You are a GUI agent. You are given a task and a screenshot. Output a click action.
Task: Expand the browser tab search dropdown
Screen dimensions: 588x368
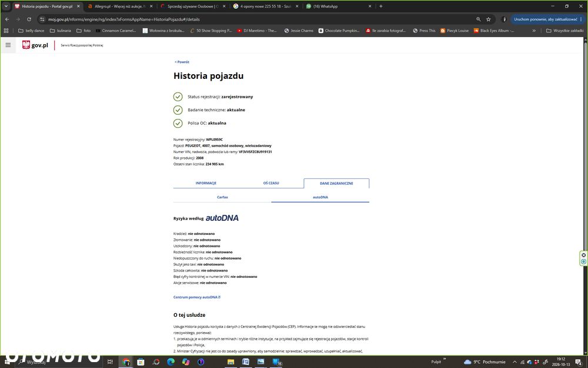point(6,6)
